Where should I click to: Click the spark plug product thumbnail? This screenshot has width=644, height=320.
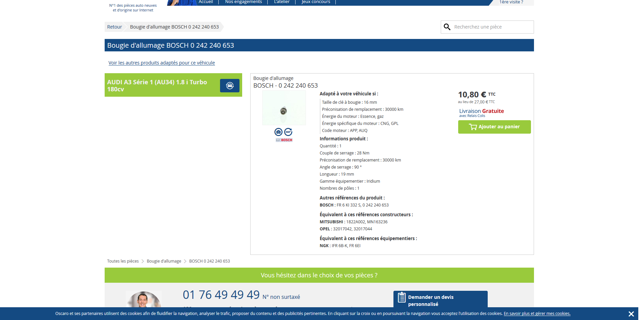coord(284,108)
